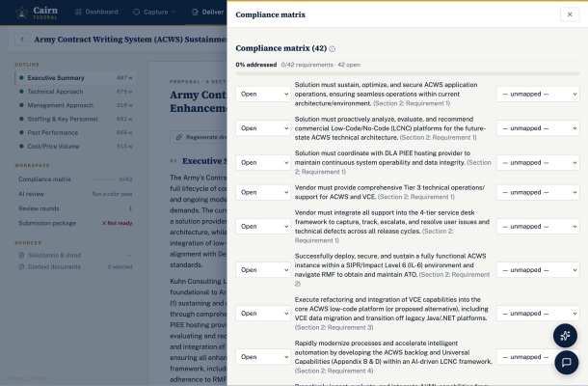The width and height of the screenshot is (588, 386).
Task: Select Staffing & Key Personnel in the outline
Action: coord(75,119)
